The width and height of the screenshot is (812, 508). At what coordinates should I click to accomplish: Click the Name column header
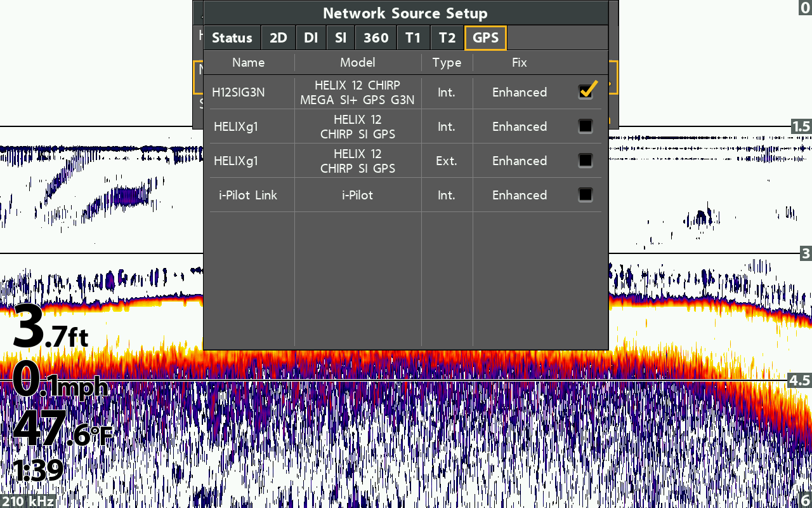249,62
